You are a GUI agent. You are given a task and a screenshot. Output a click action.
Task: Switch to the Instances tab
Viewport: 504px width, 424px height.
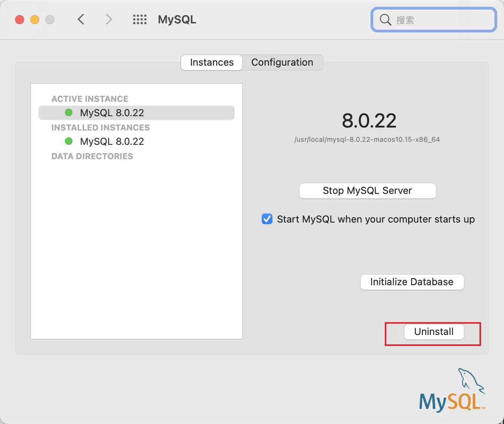pos(212,62)
